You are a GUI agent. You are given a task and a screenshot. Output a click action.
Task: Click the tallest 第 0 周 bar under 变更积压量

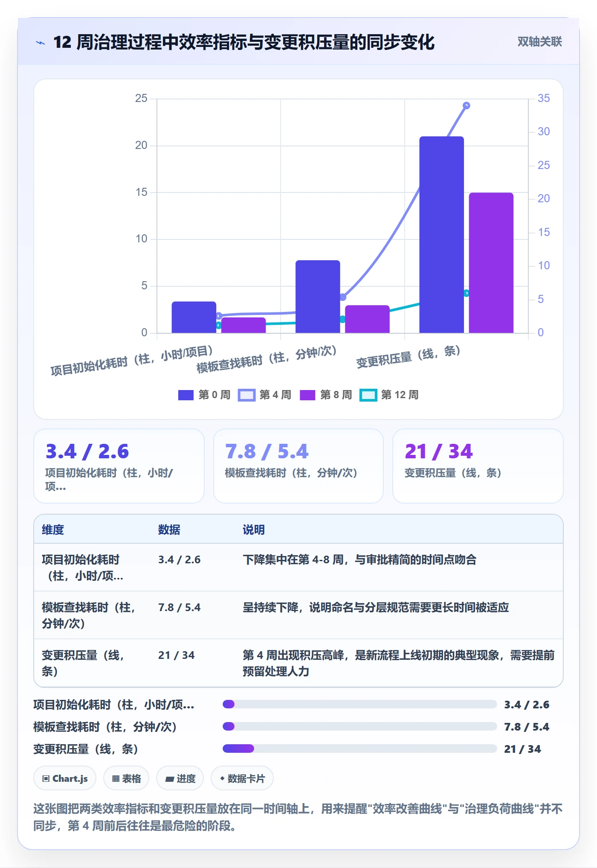point(441,235)
